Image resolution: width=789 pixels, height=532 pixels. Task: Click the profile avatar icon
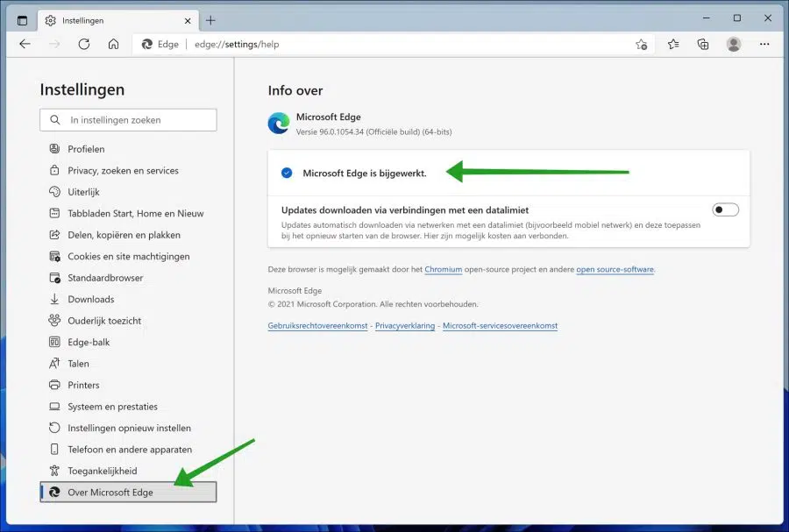[734, 44]
